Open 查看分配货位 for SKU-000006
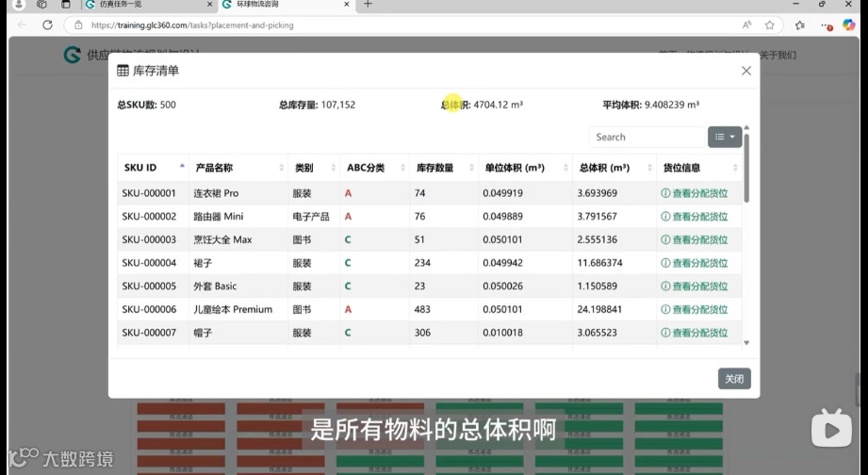 695,309
